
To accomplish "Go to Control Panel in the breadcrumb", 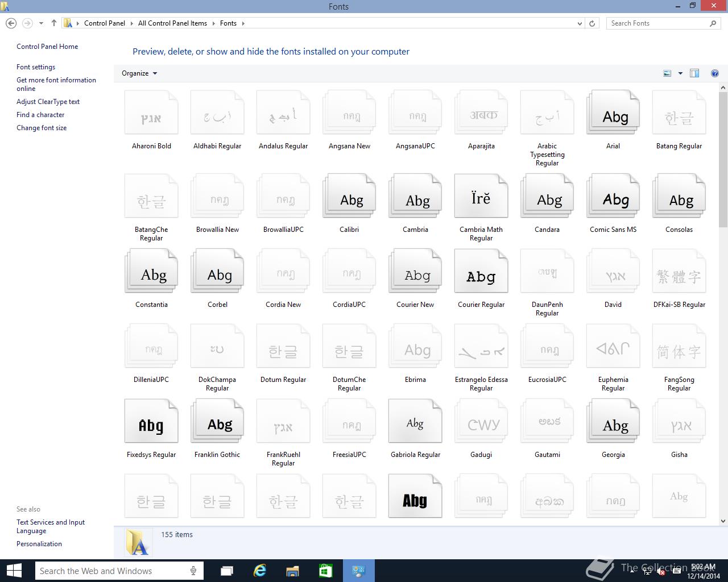I will [105, 23].
